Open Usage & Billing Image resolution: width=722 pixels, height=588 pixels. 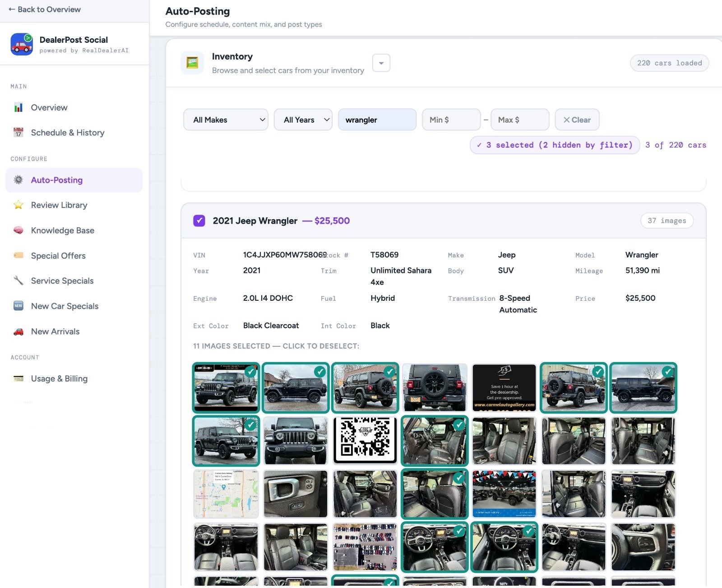pos(59,379)
